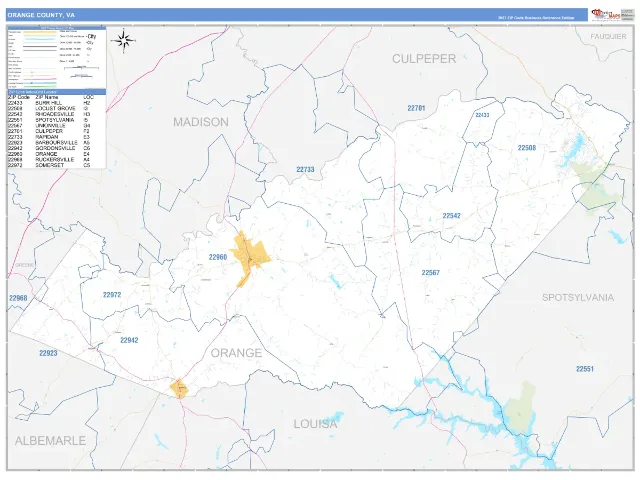The width and height of the screenshot is (640, 480).
Task: Click the LOCUST GROVE row in the locator table
Action: (51, 109)
